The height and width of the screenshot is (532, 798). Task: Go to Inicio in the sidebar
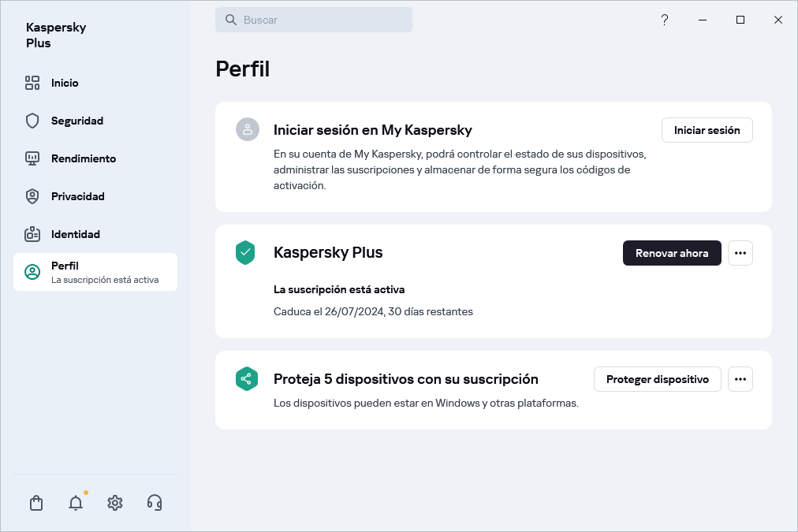point(65,83)
